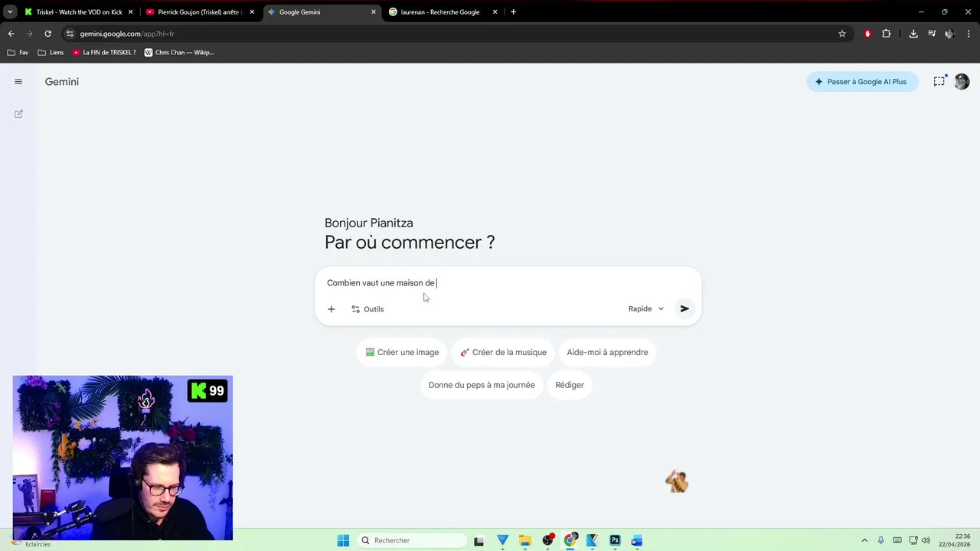Open File Explorer from the taskbar
The width and height of the screenshot is (980, 551).
click(x=525, y=540)
